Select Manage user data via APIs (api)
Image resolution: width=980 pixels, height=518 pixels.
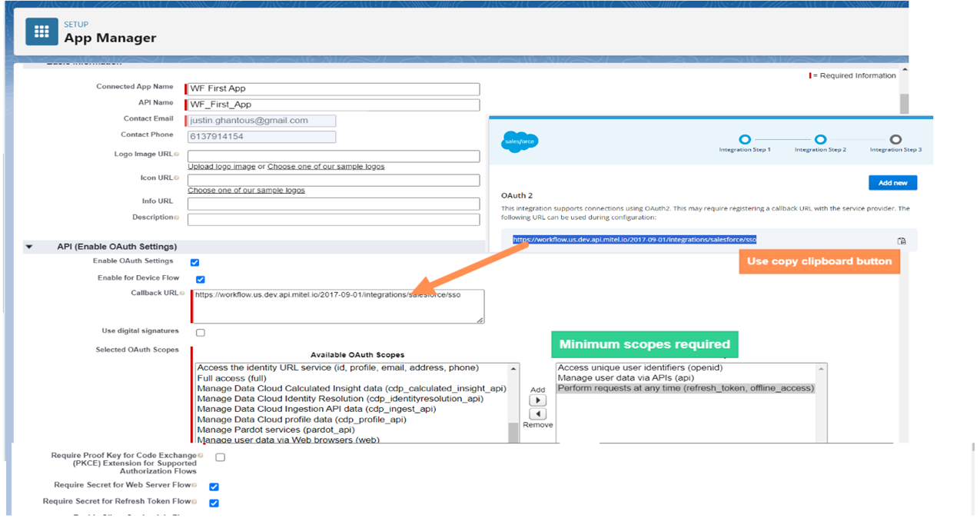[626, 378]
